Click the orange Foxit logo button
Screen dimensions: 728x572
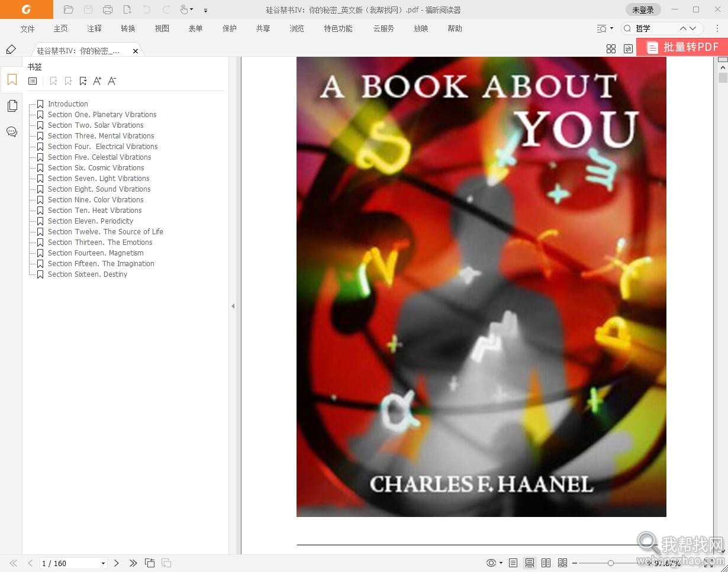26,9
